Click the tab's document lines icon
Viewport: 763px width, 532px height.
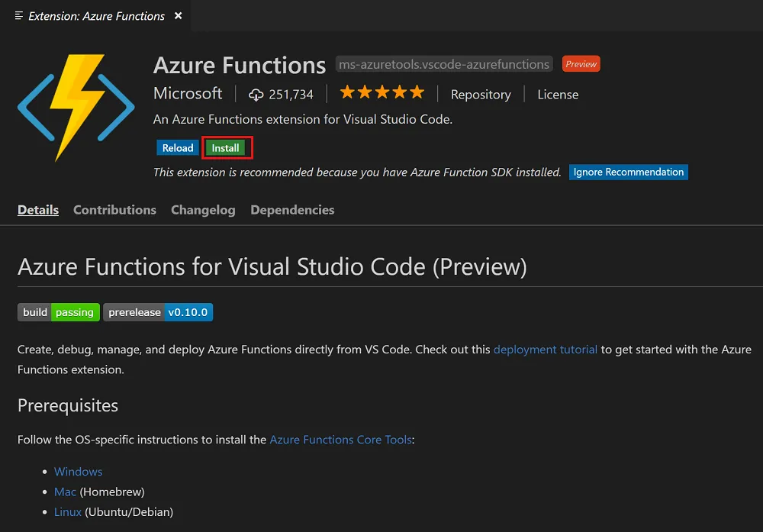(19, 16)
